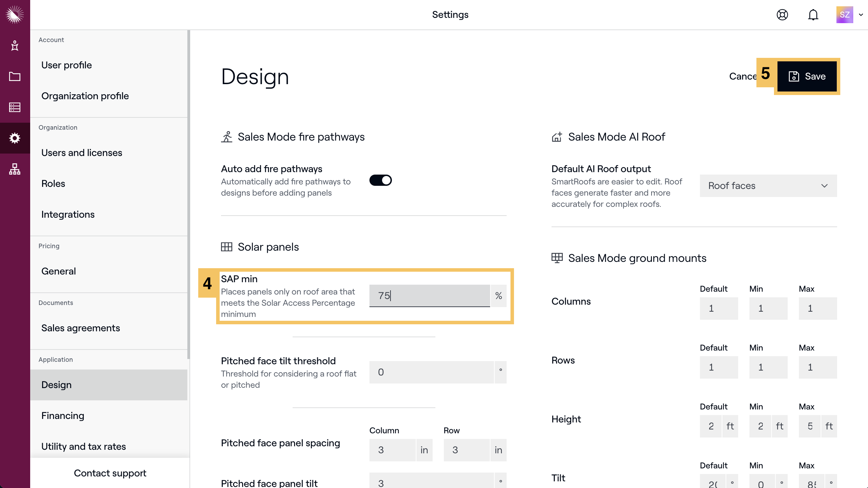Save the design settings
This screenshot has height=488, width=868.
pyautogui.click(x=807, y=76)
